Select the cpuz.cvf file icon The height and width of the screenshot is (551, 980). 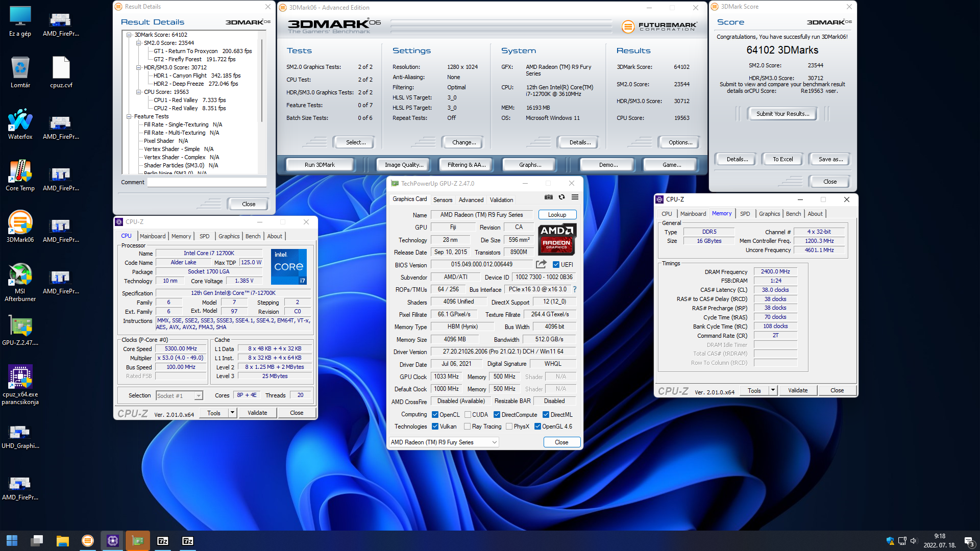point(61,72)
